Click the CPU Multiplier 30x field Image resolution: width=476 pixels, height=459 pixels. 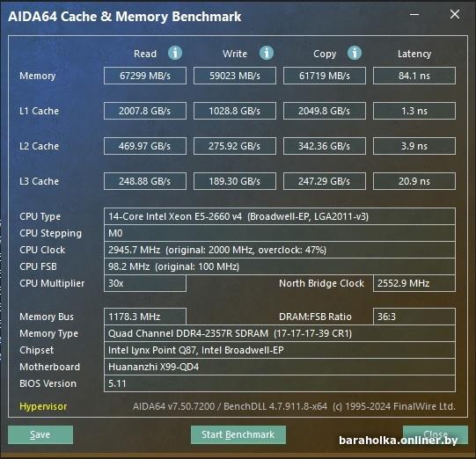(145, 283)
